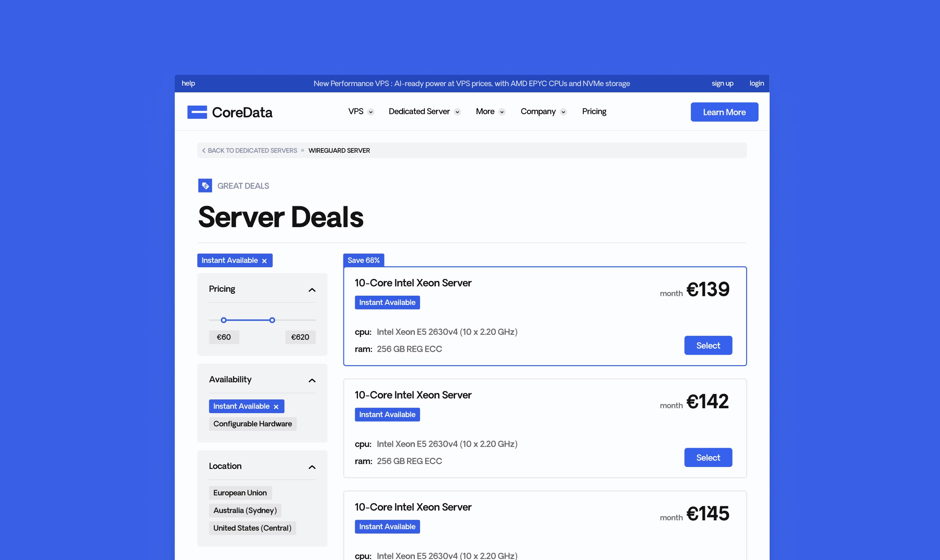
Task: Remove Instant Available in the Availability panel
Action: click(276, 406)
